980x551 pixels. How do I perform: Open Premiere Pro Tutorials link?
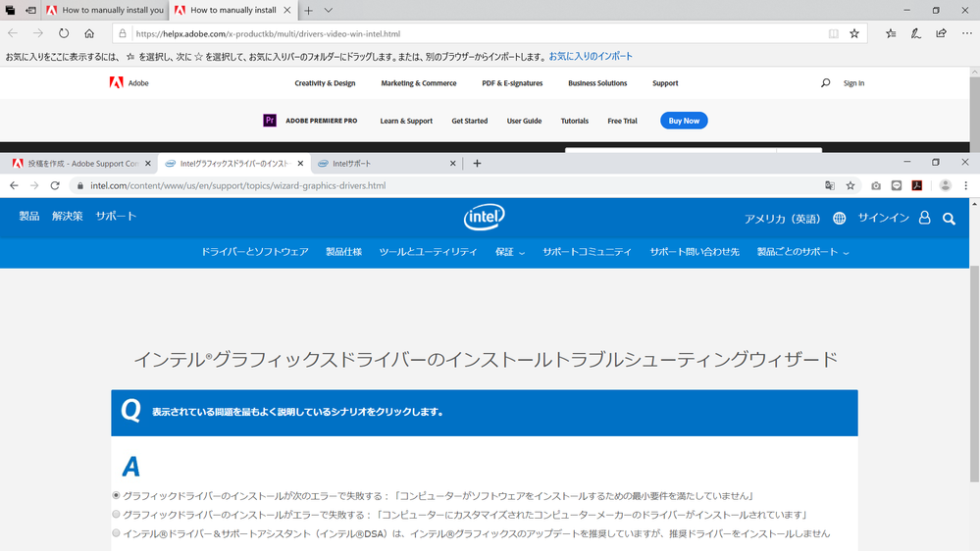(x=575, y=121)
